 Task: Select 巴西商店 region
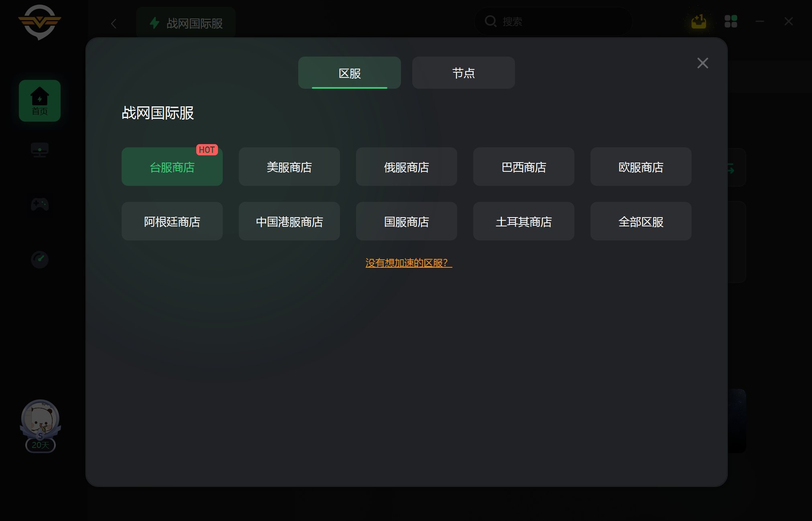(524, 167)
